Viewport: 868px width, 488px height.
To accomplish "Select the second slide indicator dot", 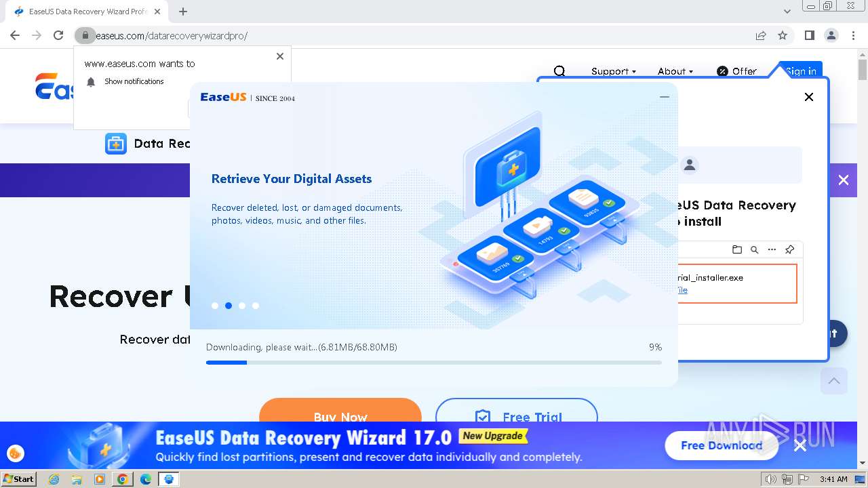I will tap(229, 306).
